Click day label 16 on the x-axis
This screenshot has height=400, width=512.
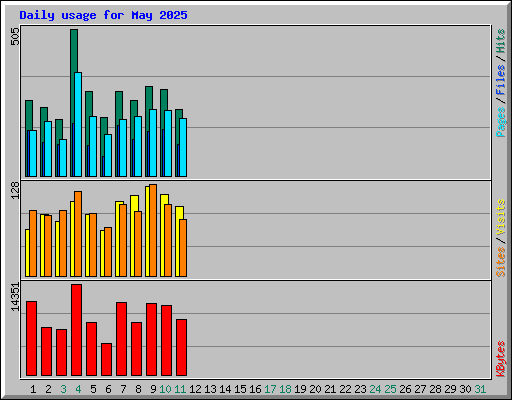[x=255, y=389]
